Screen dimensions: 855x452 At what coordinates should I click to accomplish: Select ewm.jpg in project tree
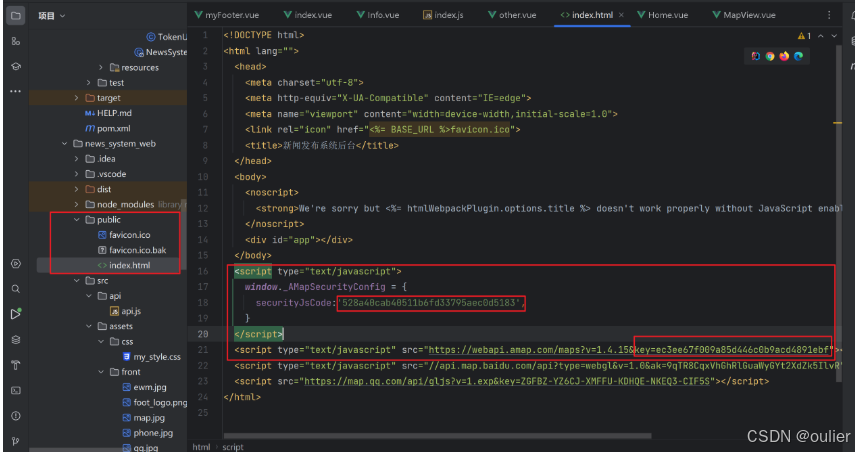click(144, 387)
